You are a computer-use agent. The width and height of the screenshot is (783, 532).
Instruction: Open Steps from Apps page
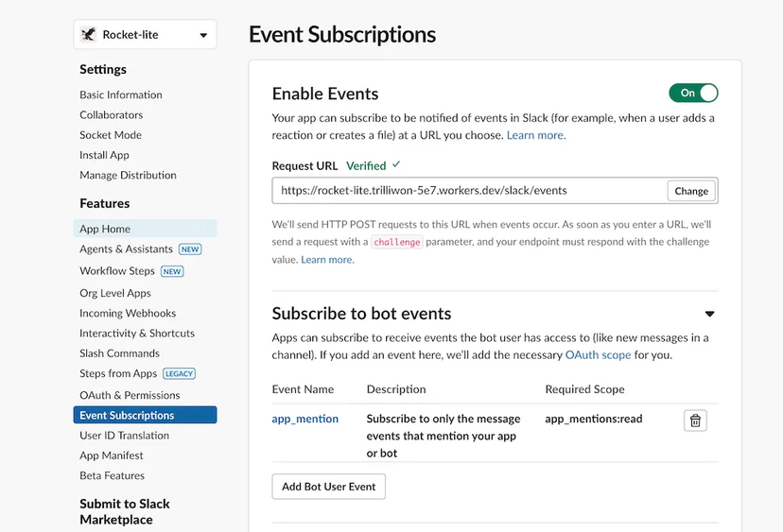[118, 373]
